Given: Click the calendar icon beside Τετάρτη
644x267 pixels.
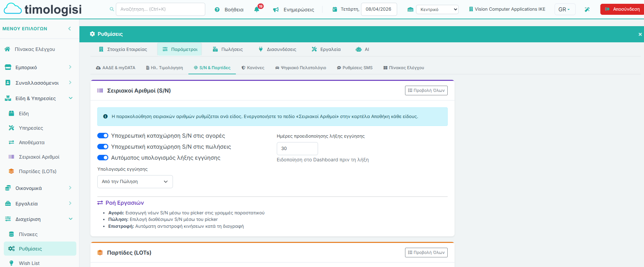Looking at the screenshot, I should (335, 9).
